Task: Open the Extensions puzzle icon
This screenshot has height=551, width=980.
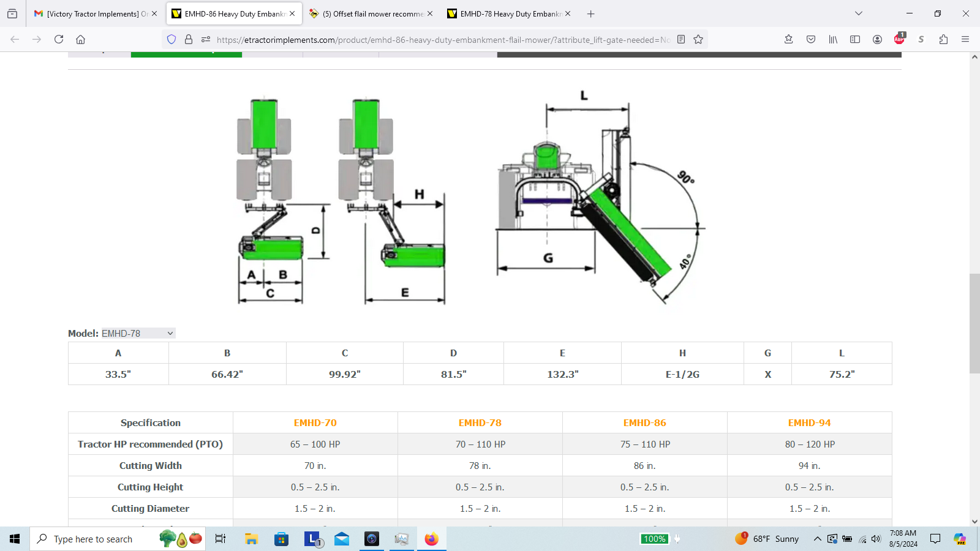Action: point(943,39)
